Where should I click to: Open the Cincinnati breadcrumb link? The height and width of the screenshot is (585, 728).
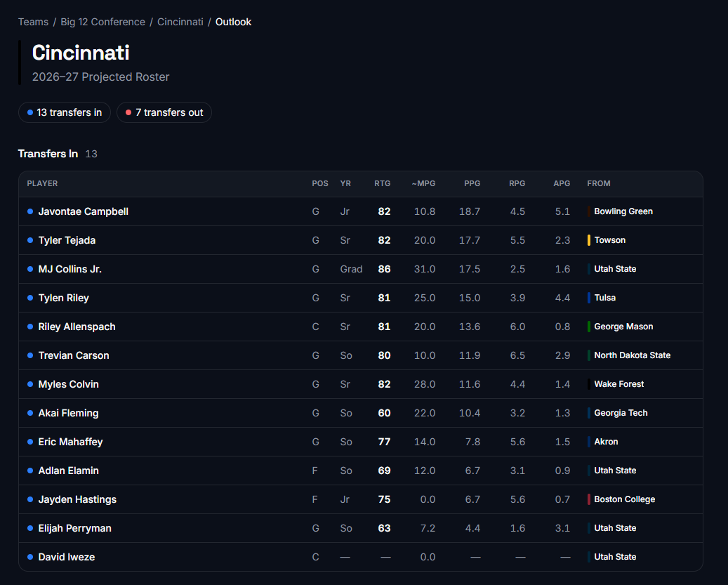tap(180, 22)
